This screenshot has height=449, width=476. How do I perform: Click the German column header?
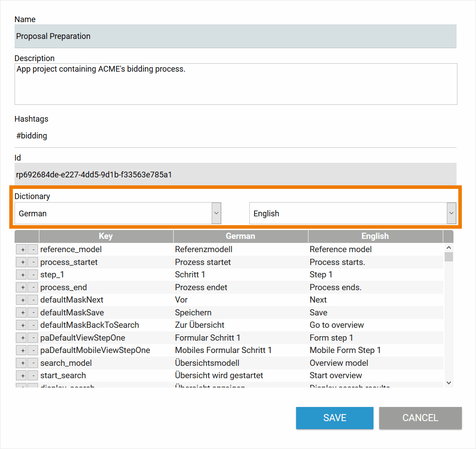coord(240,236)
